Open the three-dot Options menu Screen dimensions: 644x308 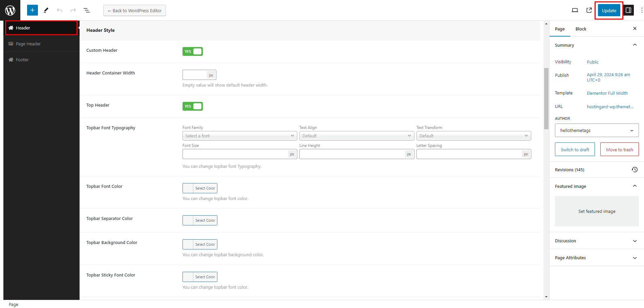pyautogui.click(x=641, y=10)
